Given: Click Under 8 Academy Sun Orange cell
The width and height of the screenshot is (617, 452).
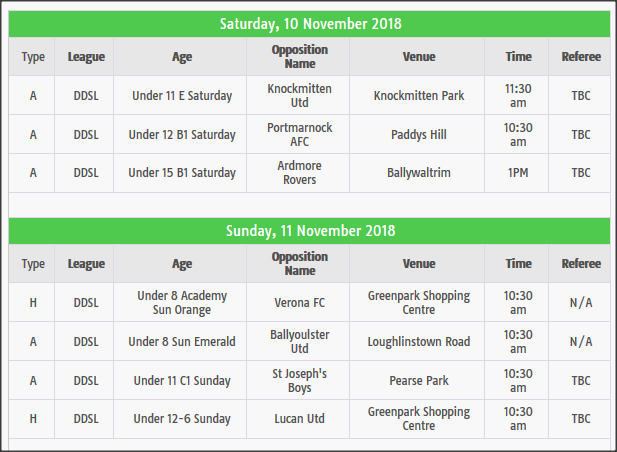Looking at the screenshot, I should pyautogui.click(x=180, y=302).
